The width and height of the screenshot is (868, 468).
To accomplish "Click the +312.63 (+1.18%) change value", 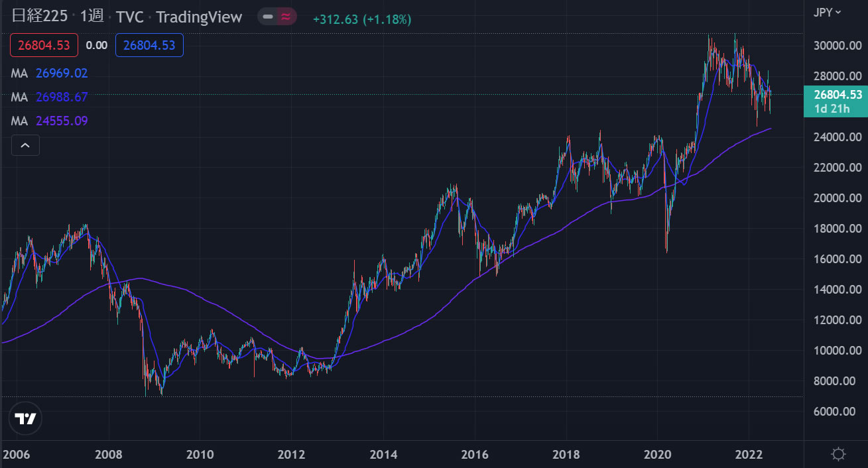I will [362, 19].
